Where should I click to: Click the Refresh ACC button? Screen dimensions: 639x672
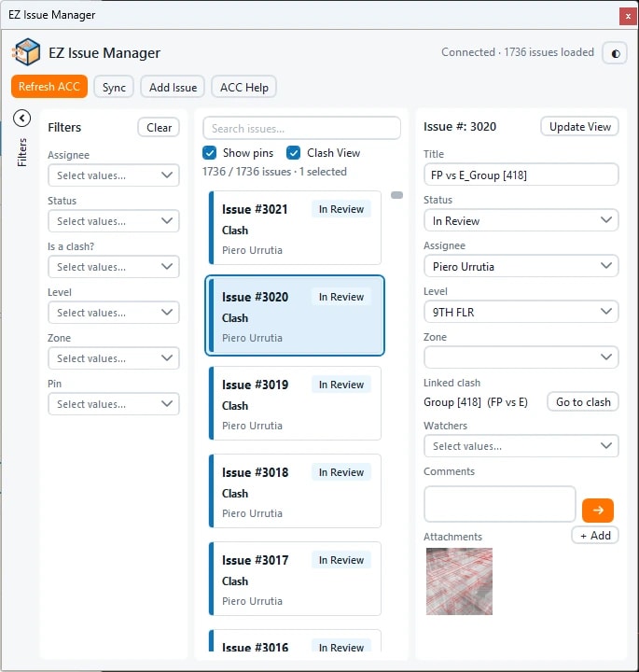click(x=49, y=87)
